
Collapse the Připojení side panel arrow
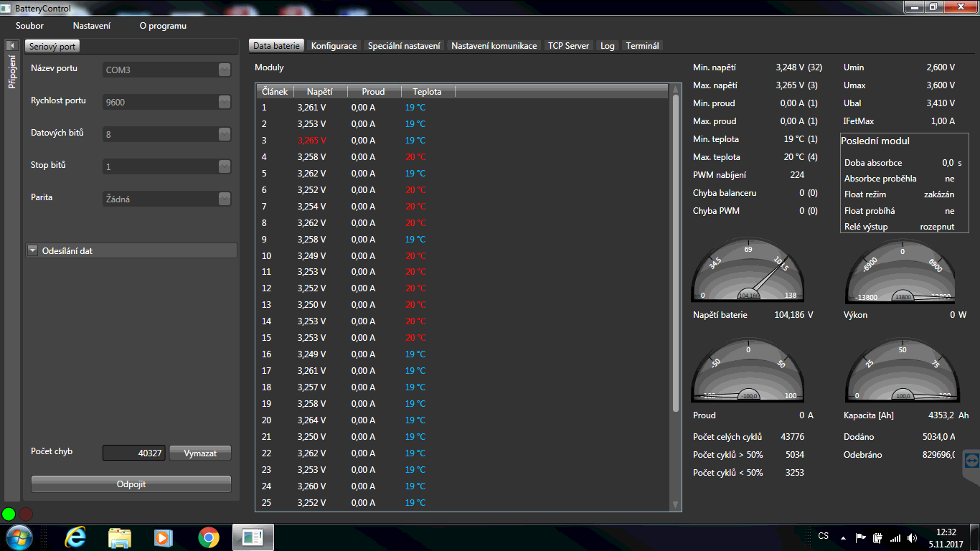(x=11, y=46)
